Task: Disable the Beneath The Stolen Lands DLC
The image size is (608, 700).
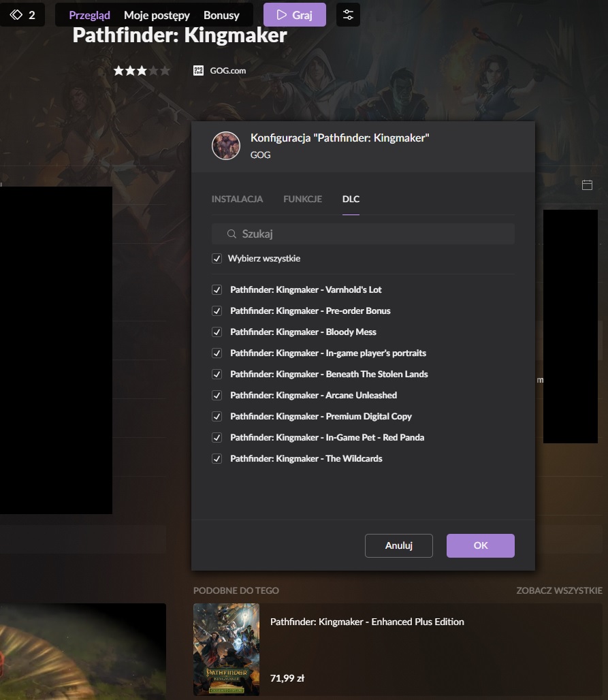Action: (217, 374)
